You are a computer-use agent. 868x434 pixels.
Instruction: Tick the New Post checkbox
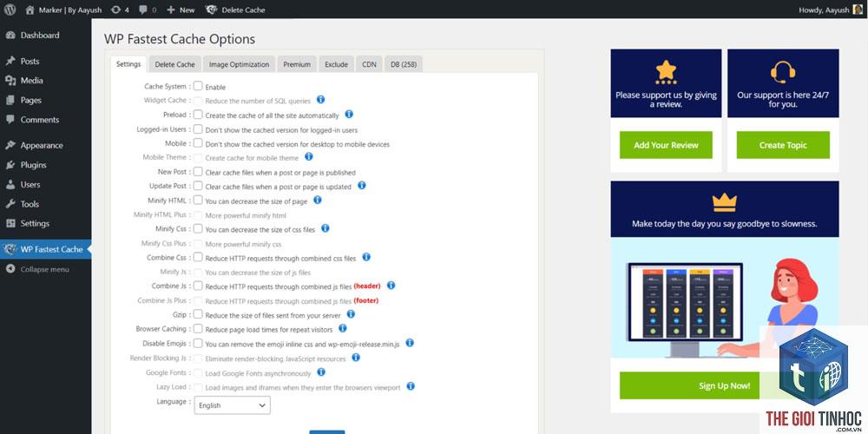coord(198,172)
